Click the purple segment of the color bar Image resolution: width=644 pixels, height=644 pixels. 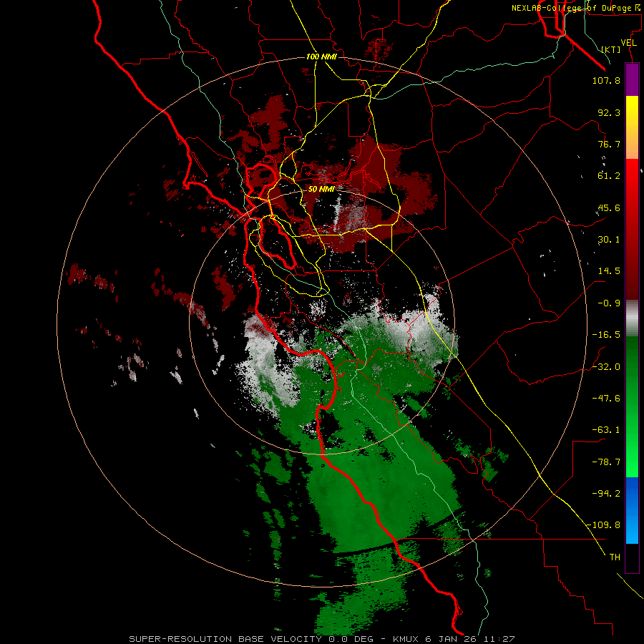(x=632, y=80)
